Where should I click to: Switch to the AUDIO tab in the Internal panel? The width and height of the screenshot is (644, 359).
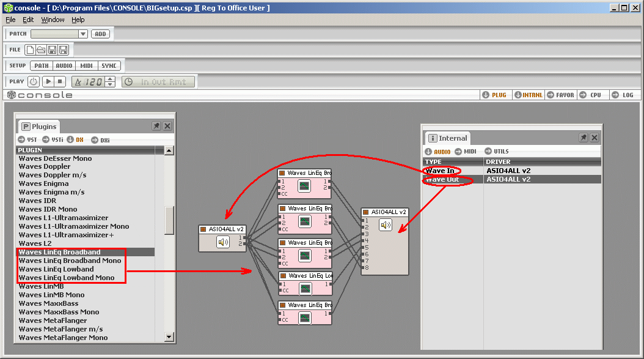tap(438, 152)
